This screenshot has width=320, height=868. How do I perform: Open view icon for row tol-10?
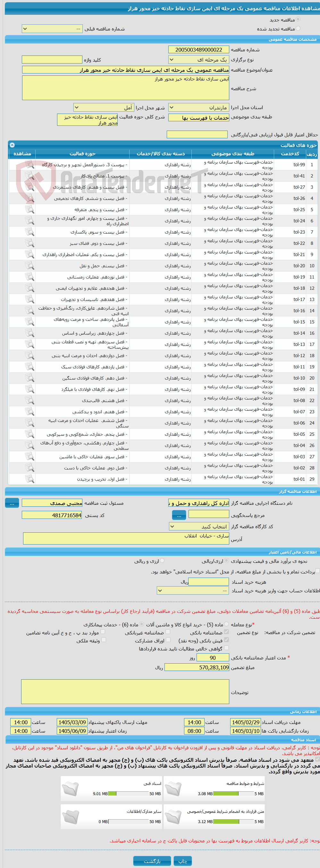29,378
